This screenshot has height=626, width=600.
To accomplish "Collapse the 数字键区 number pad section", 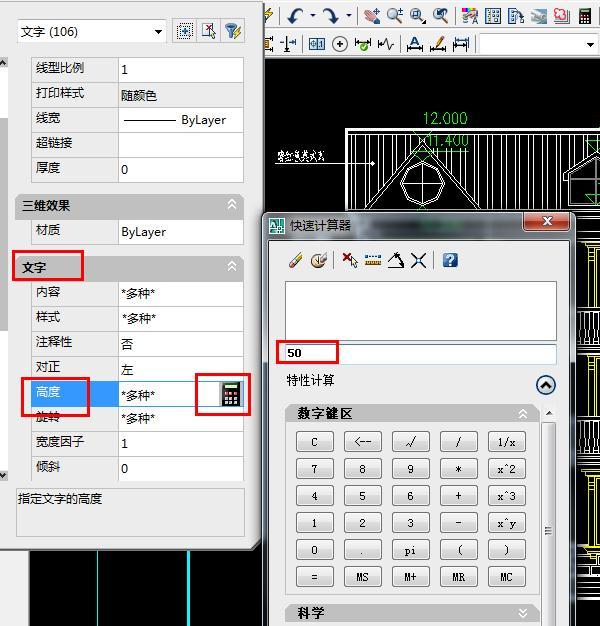I will (523, 414).
